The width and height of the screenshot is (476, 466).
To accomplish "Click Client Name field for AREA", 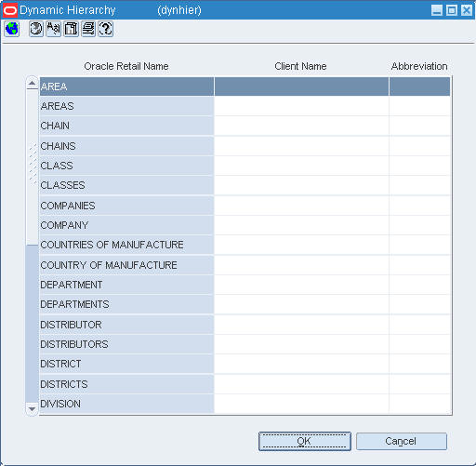I will point(301,87).
